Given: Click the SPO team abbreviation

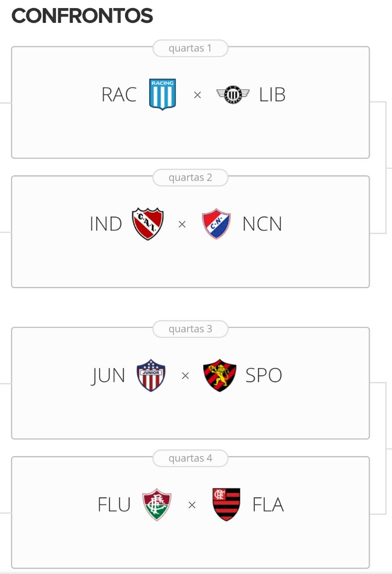Looking at the screenshot, I should pyautogui.click(x=264, y=375).
